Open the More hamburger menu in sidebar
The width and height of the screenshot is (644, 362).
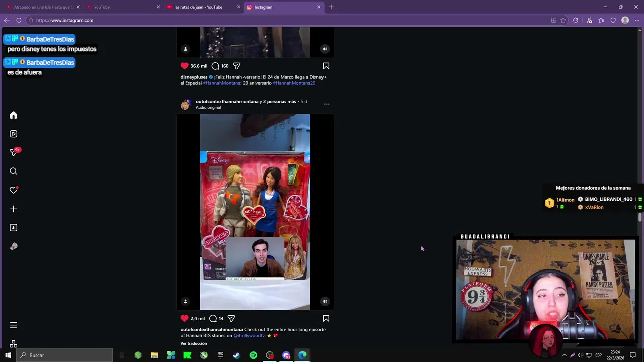point(14,325)
